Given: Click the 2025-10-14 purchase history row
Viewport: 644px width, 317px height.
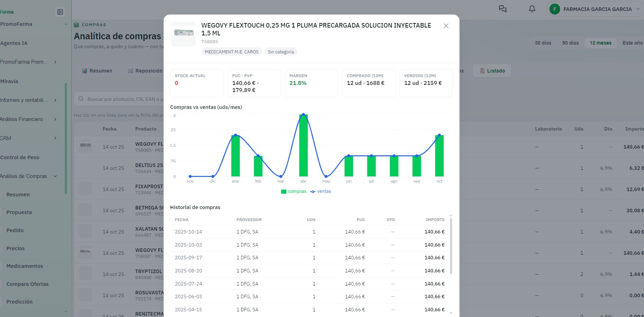Looking at the screenshot, I should click(309, 232).
